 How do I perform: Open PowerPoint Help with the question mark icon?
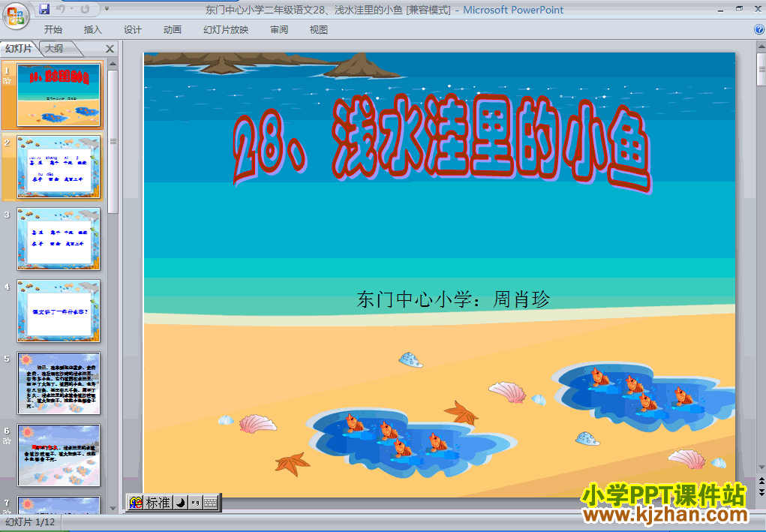click(x=759, y=29)
